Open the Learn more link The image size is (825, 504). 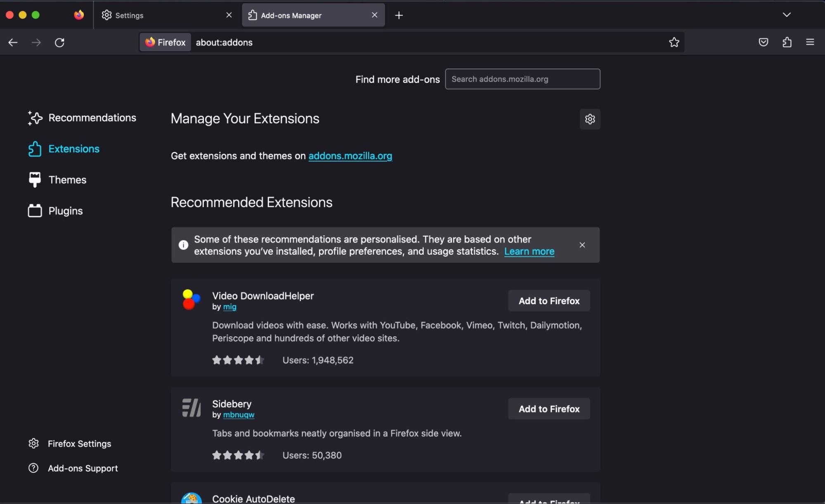pos(529,251)
